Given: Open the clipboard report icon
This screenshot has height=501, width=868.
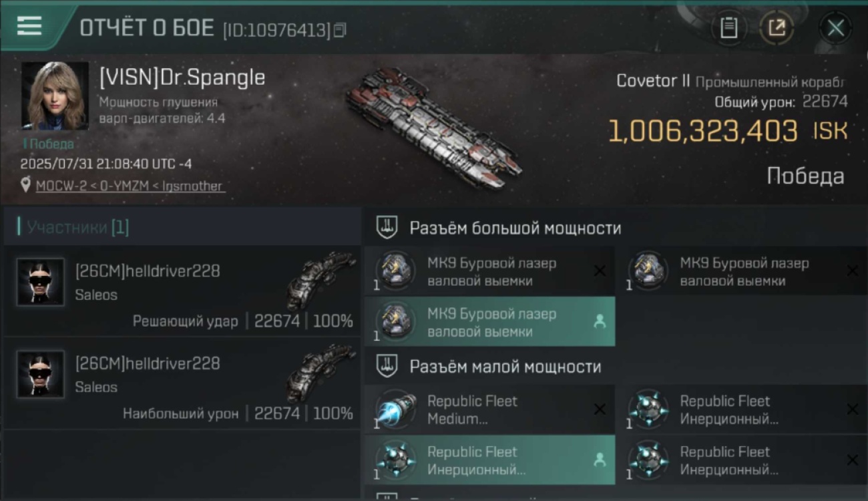Looking at the screenshot, I should click(728, 28).
